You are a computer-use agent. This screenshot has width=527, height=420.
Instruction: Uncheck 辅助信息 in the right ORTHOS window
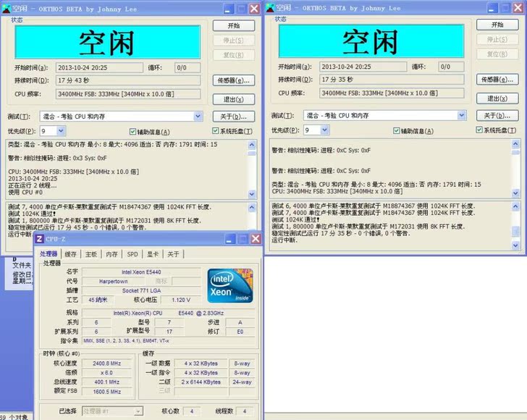pos(396,130)
